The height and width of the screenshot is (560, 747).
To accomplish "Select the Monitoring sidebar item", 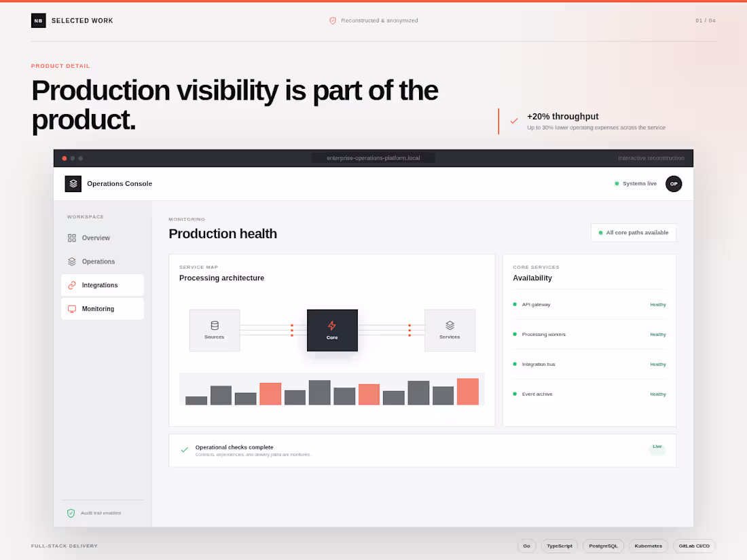I will point(103,309).
